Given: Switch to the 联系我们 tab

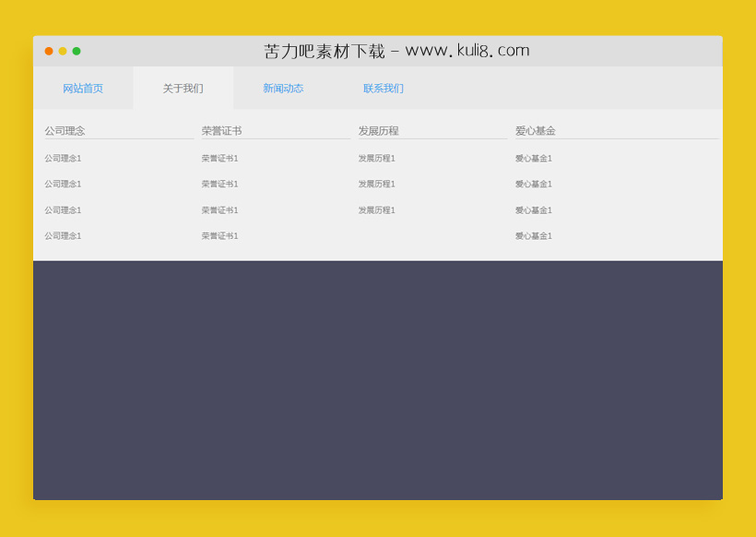Looking at the screenshot, I should [x=381, y=88].
